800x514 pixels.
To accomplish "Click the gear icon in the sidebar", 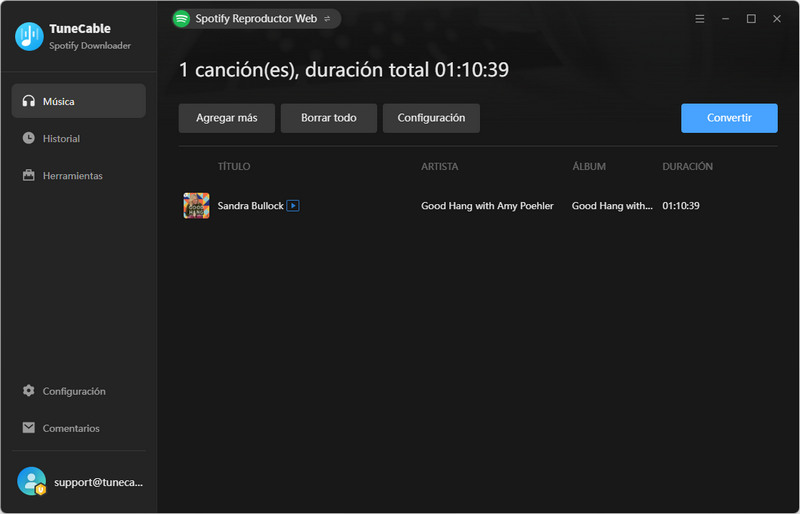I will point(29,390).
